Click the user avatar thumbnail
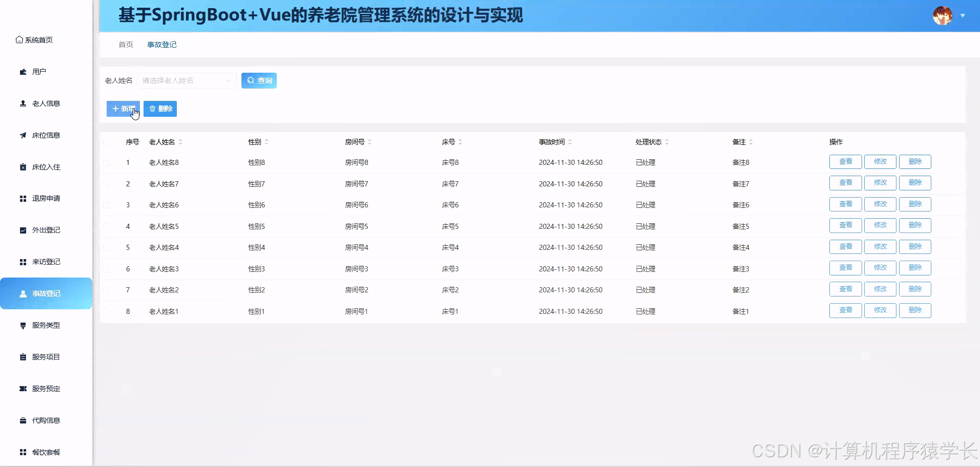The width and height of the screenshot is (980, 467). [x=943, y=15]
